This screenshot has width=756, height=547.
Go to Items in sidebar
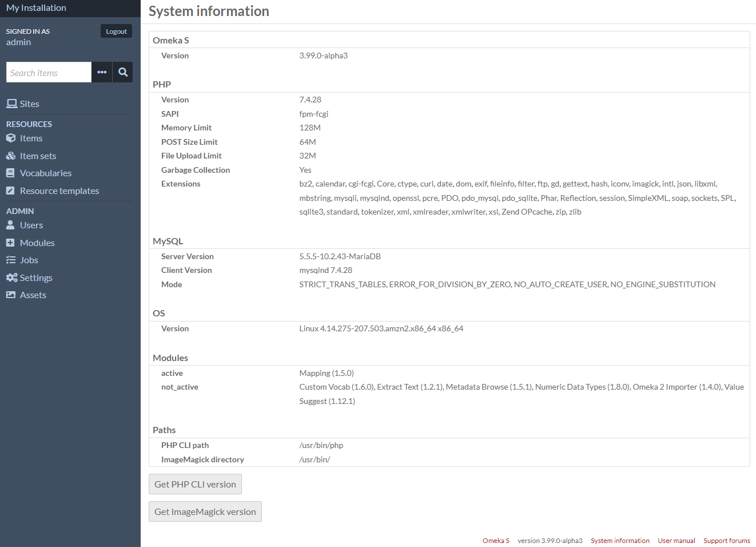pos(31,138)
